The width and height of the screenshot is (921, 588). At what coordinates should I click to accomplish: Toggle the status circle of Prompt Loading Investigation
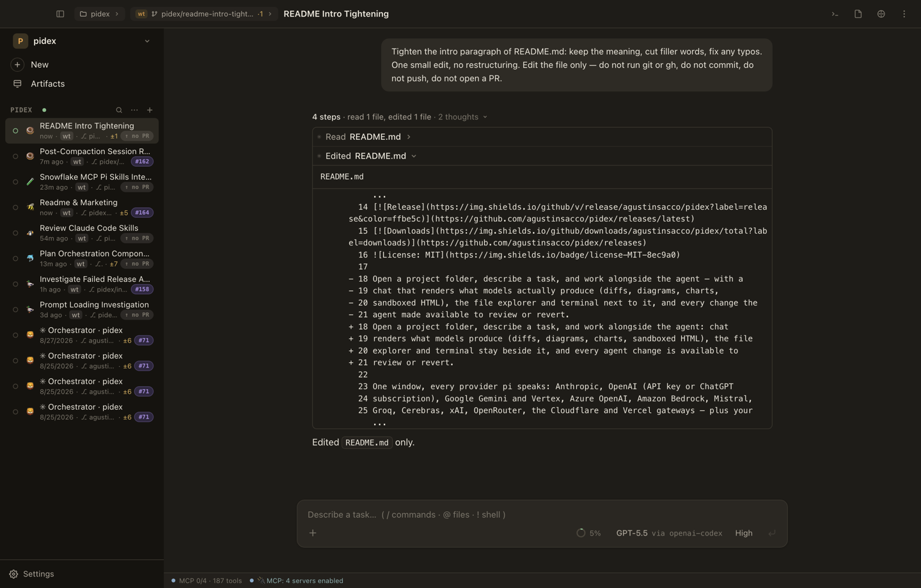click(x=15, y=309)
